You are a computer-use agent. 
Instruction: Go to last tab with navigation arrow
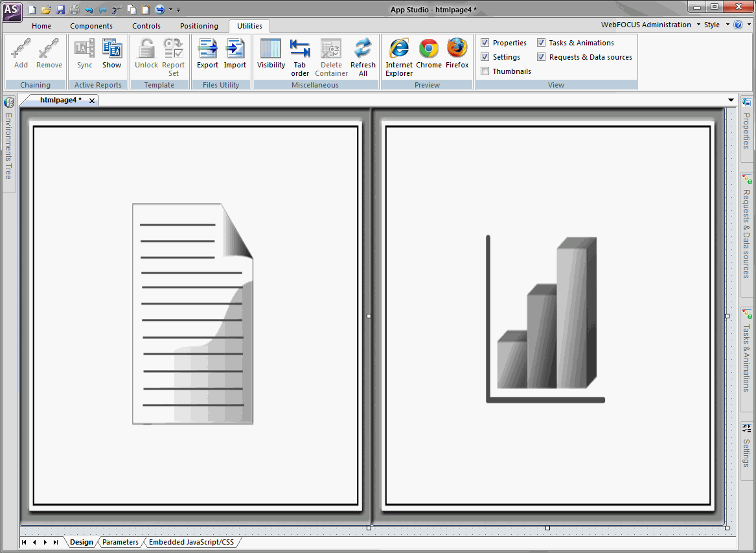pyautogui.click(x=56, y=542)
